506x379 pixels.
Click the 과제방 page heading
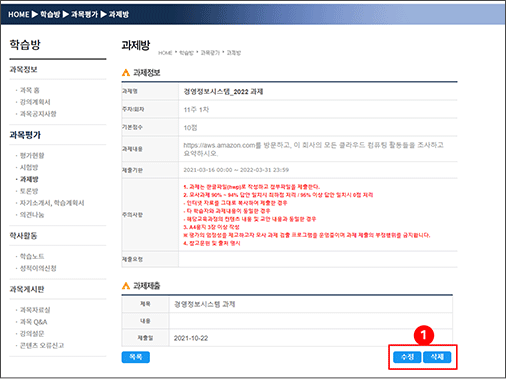tap(136, 45)
